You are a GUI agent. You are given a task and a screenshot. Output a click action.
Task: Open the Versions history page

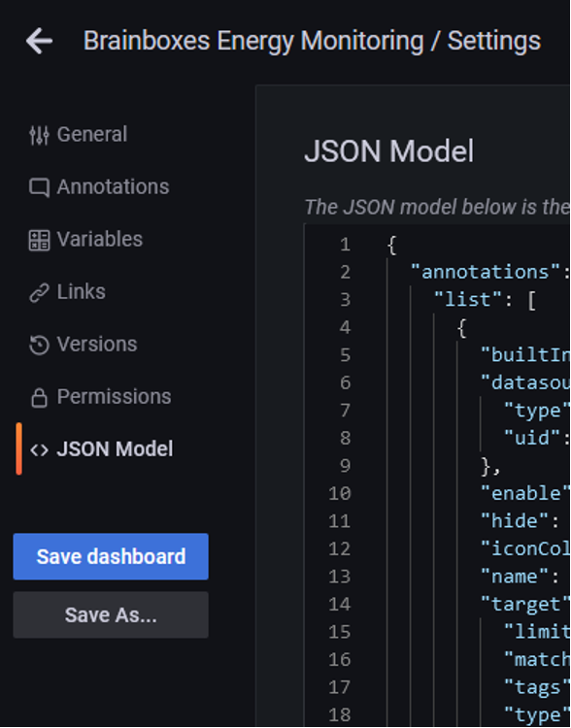[x=97, y=345]
